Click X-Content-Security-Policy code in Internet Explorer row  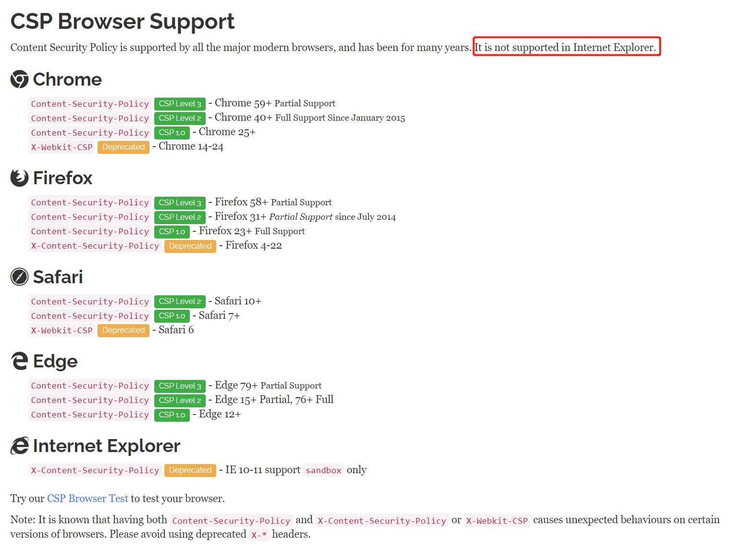pyautogui.click(x=95, y=470)
